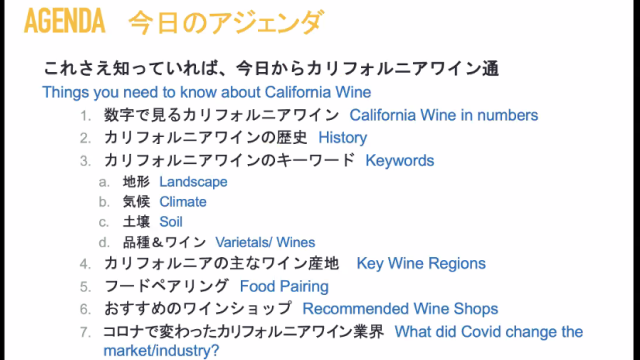
Task: Click Recommended Wine Shops text
Action: 400,309
